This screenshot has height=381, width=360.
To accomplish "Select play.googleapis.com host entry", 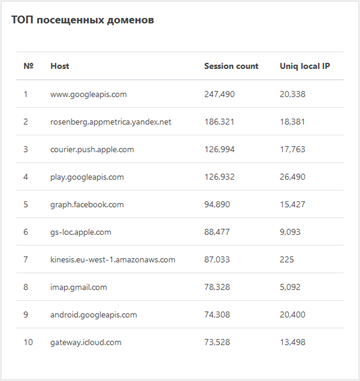I will (87, 177).
